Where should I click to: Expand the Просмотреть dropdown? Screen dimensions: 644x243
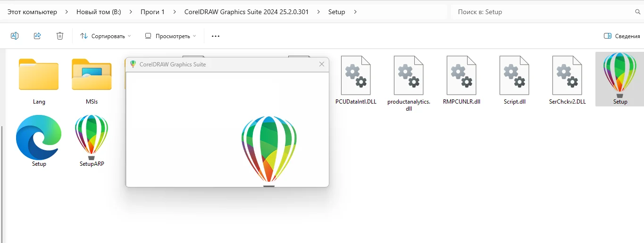170,36
